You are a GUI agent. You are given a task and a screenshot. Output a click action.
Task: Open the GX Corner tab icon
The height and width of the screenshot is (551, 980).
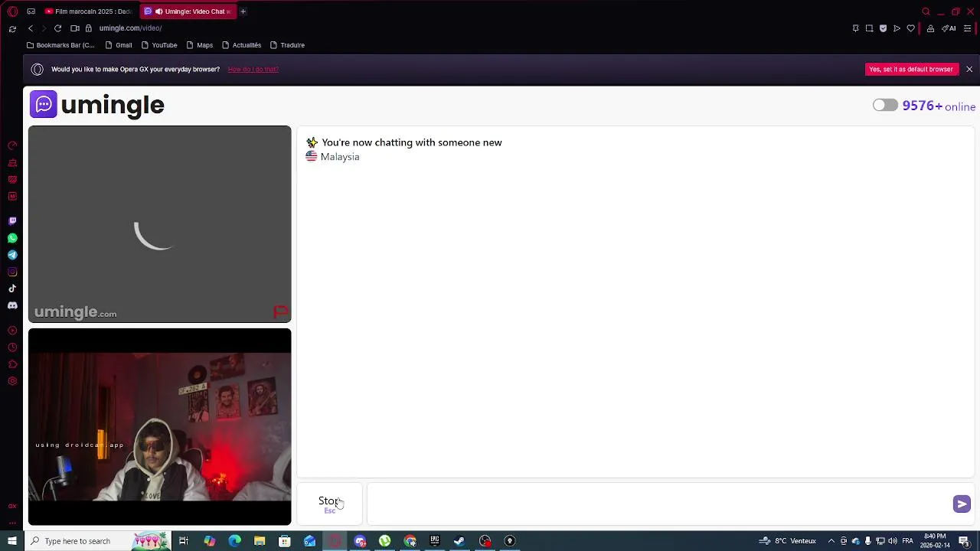pos(31,11)
